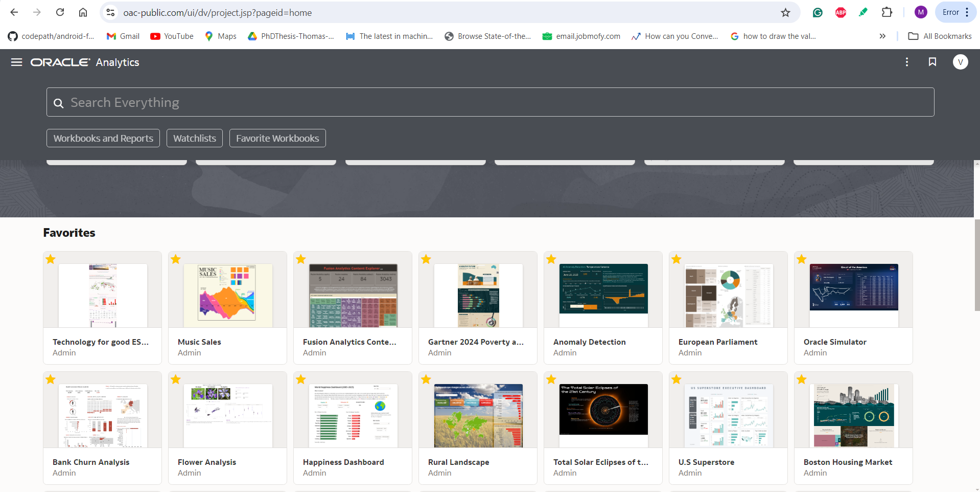
Task: Open Anomaly Detection workbook thumbnail
Action: click(x=603, y=296)
